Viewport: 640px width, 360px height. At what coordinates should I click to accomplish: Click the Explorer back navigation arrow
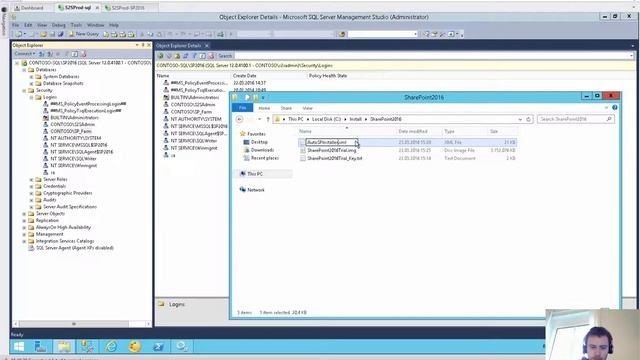click(x=240, y=119)
